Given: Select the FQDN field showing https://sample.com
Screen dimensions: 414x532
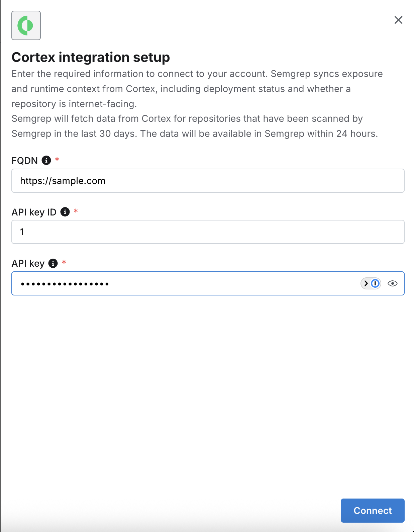Looking at the screenshot, I should pyautogui.click(x=208, y=181).
